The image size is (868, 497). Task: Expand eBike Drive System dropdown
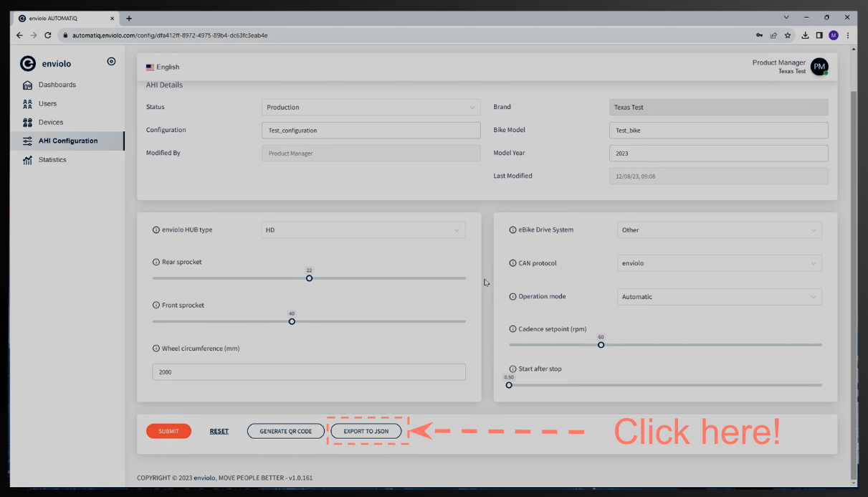coord(720,230)
